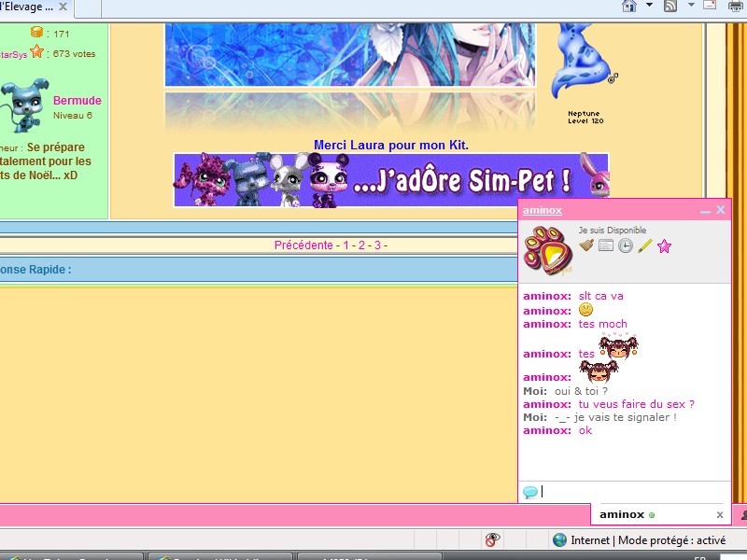Close the aminox tab in bottom bar
The width and height of the screenshot is (747, 560).
[720, 515]
